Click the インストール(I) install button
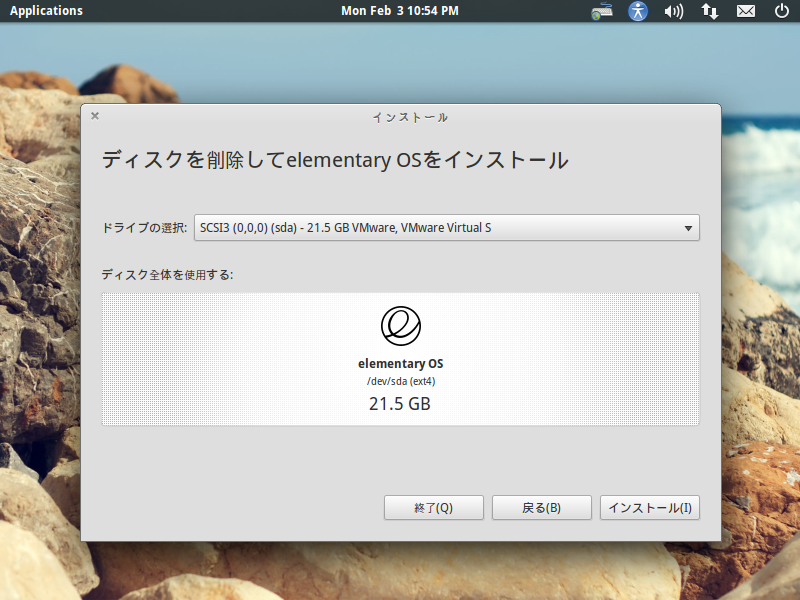800x600 pixels. click(x=649, y=508)
